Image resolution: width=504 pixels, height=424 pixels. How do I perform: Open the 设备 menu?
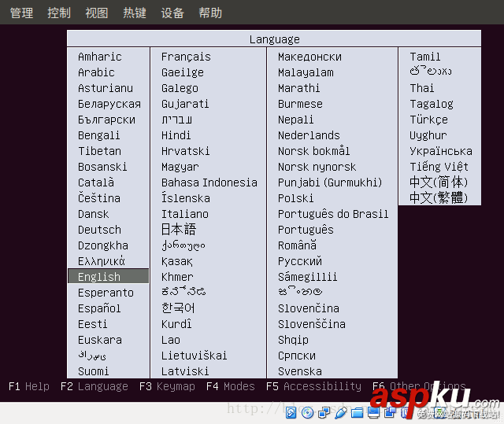click(x=172, y=13)
